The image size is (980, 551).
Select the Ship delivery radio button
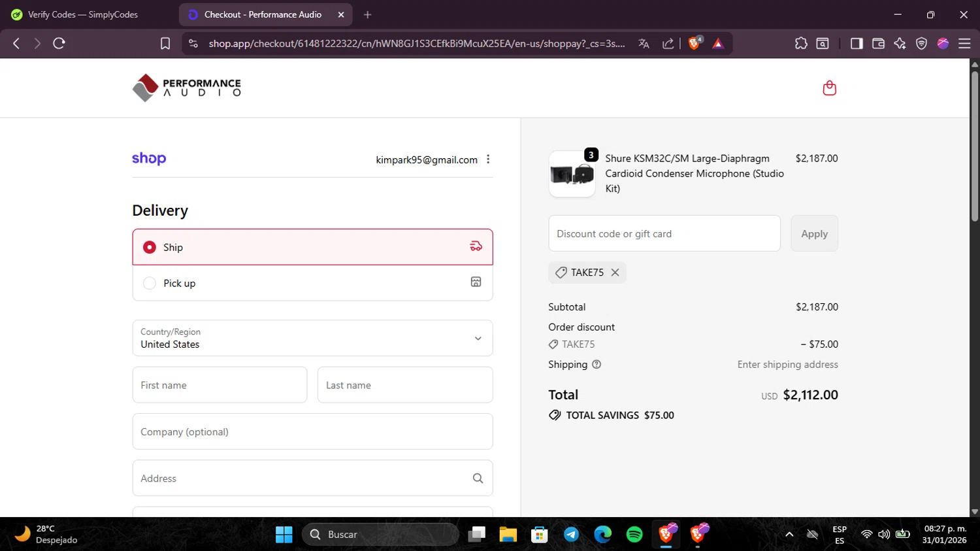point(150,247)
